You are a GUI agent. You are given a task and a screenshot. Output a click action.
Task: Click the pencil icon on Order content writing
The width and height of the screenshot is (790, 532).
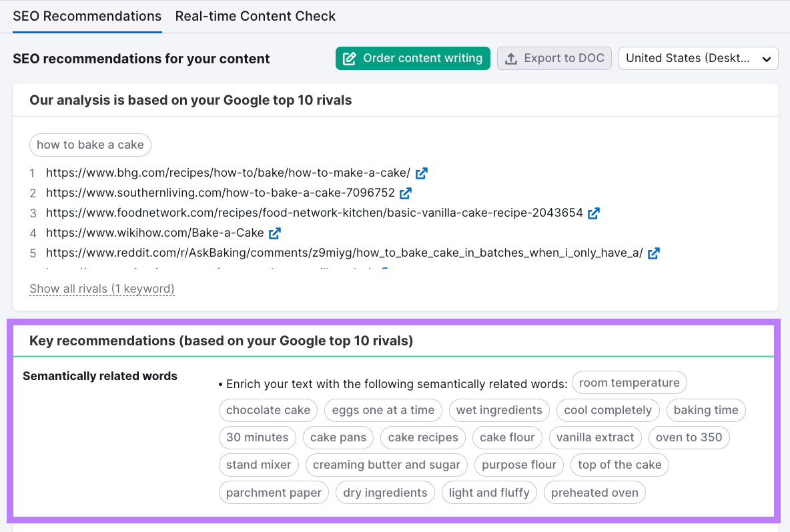[350, 58]
